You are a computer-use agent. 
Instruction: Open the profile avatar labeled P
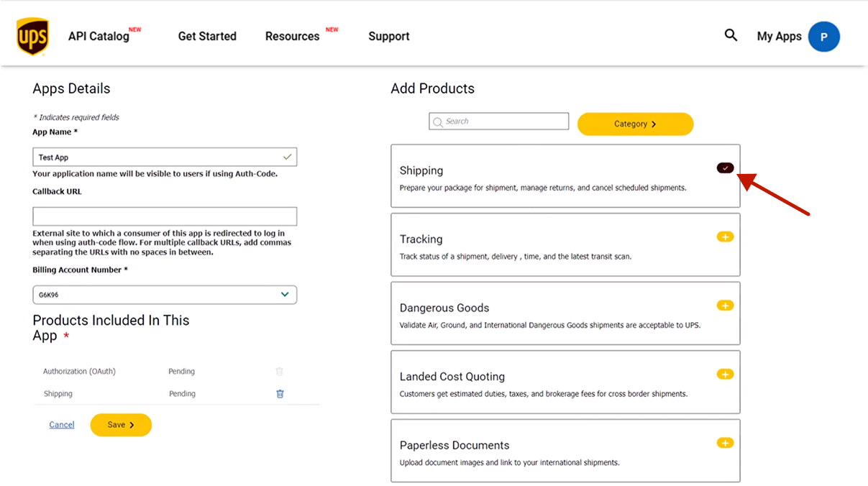(823, 36)
